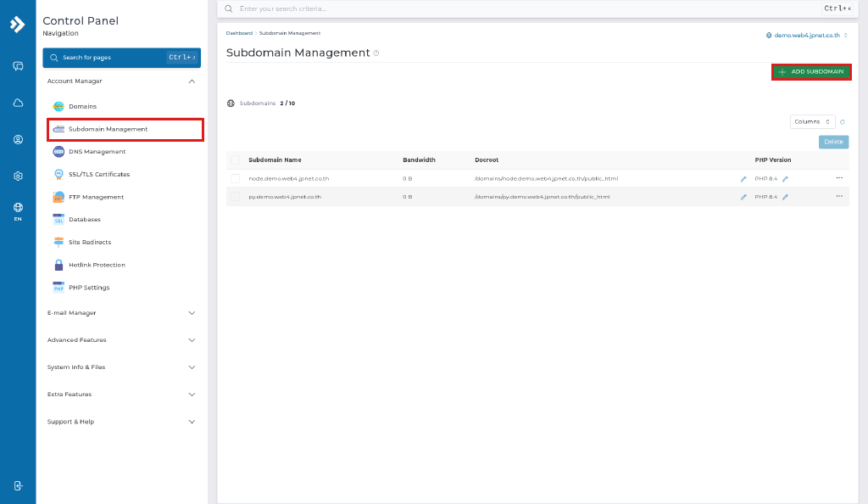Open Domains in the navigation
This screenshot has height=504, width=868.
click(x=82, y=106)
